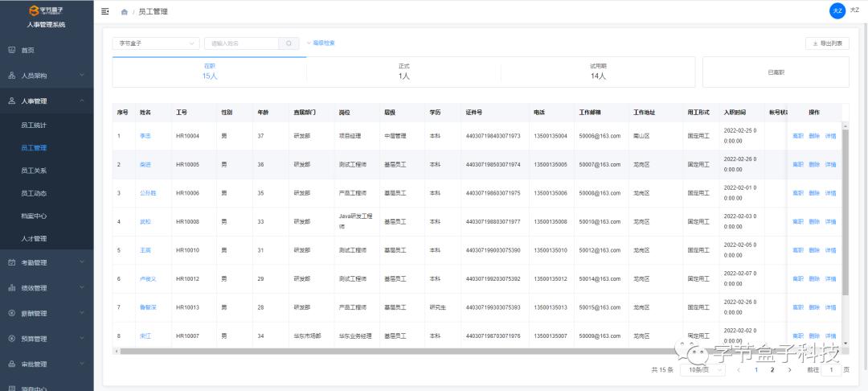Viewport: 868px width, 391px height.
Task: Click the 首页 icon in sidebar
Action: [12, 50]
